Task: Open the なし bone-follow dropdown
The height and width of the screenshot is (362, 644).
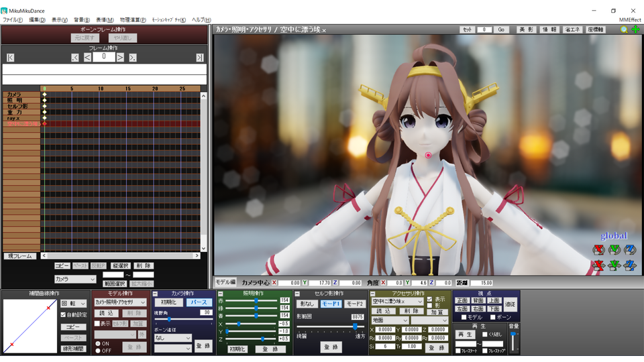Action: coord(173,338)
